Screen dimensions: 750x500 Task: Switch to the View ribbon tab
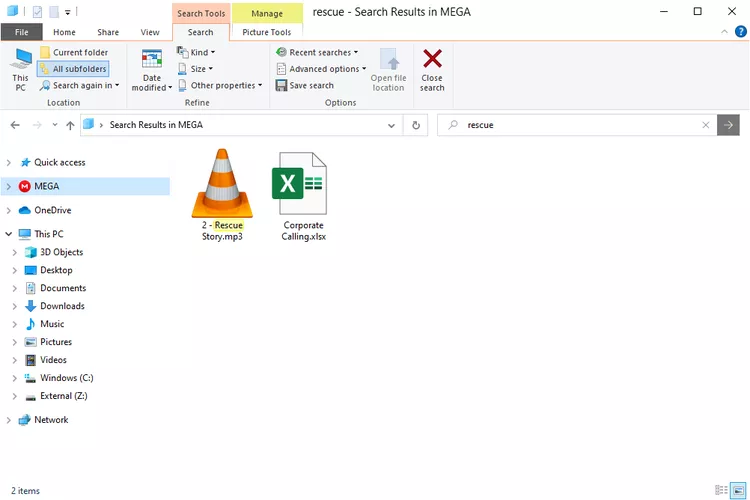[150, 32]
